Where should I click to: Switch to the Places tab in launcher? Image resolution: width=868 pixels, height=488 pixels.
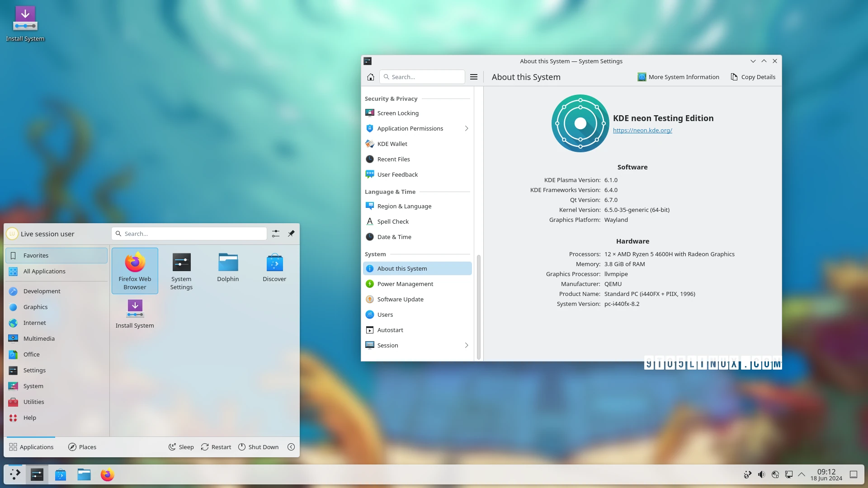tap(82, 447)
